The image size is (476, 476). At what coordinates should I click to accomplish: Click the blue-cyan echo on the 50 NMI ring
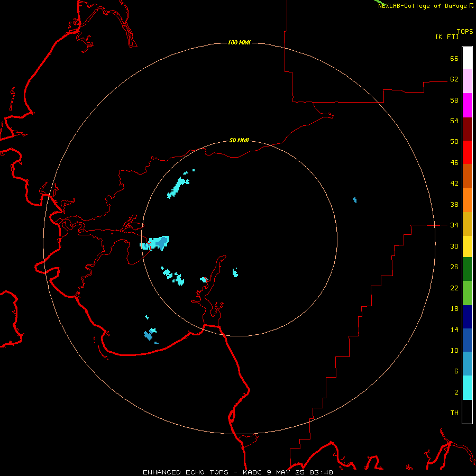click(155, 243)
